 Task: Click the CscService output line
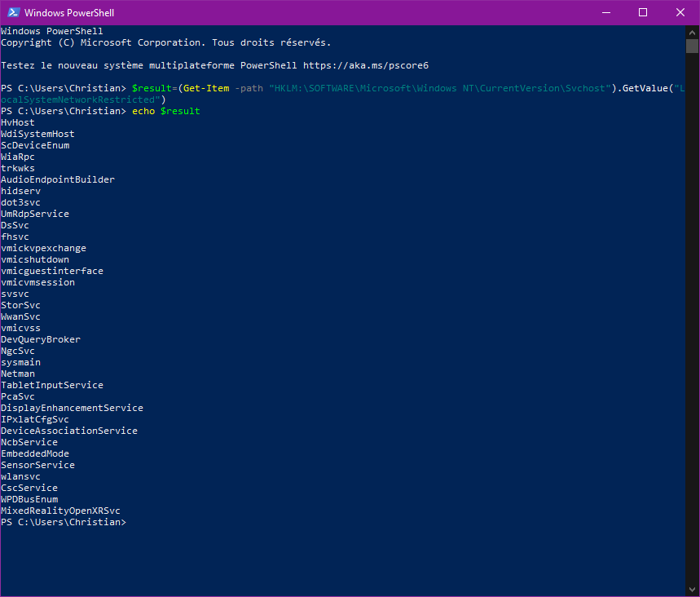click(x=29, y=488)
